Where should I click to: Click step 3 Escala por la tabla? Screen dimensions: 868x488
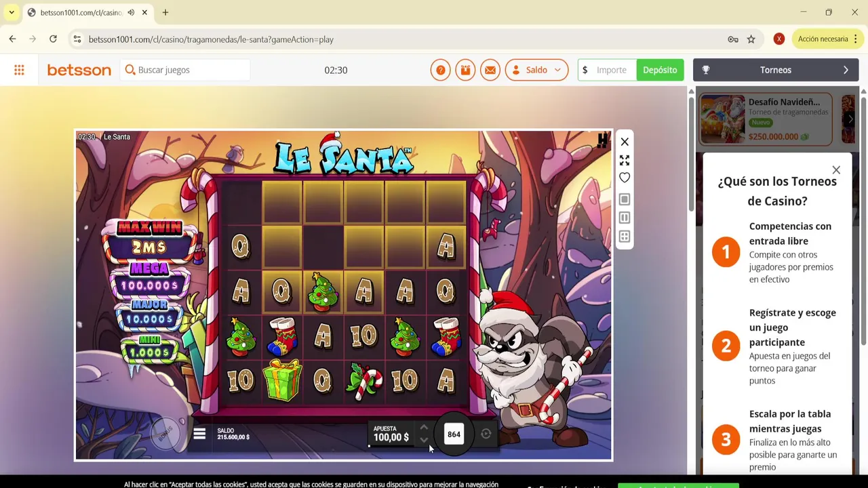(777, 440)
